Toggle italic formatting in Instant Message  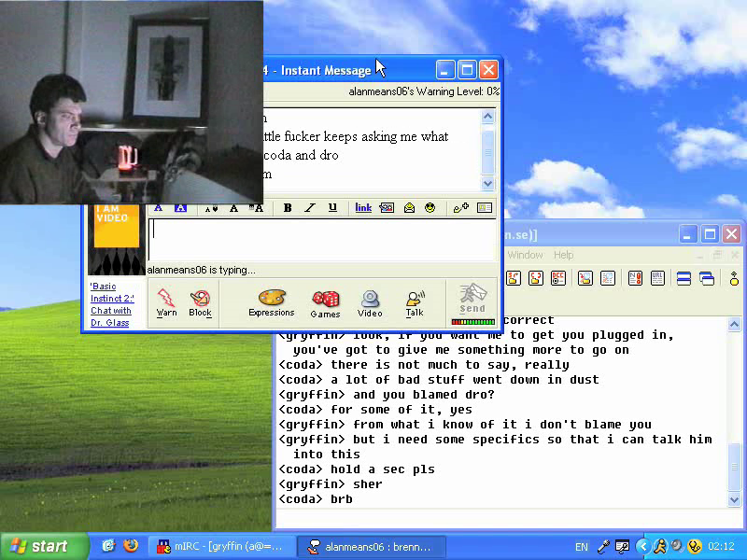coord(310,207)
